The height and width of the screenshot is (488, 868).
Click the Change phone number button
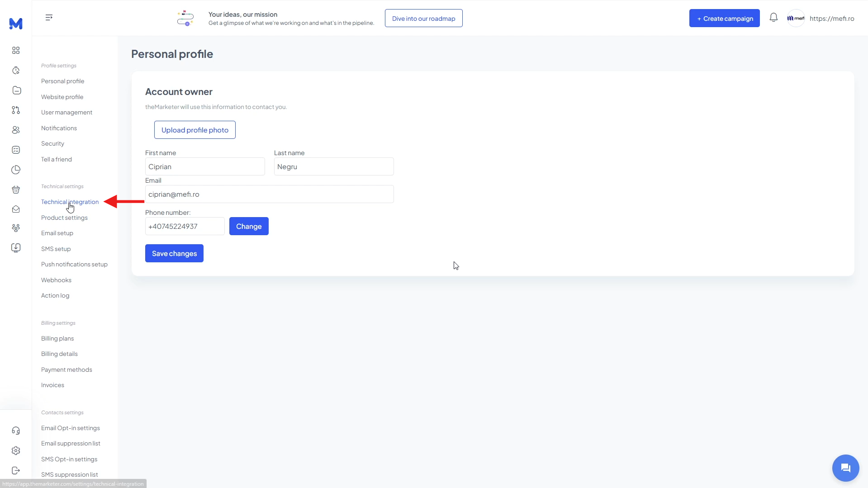pos(249,226)
